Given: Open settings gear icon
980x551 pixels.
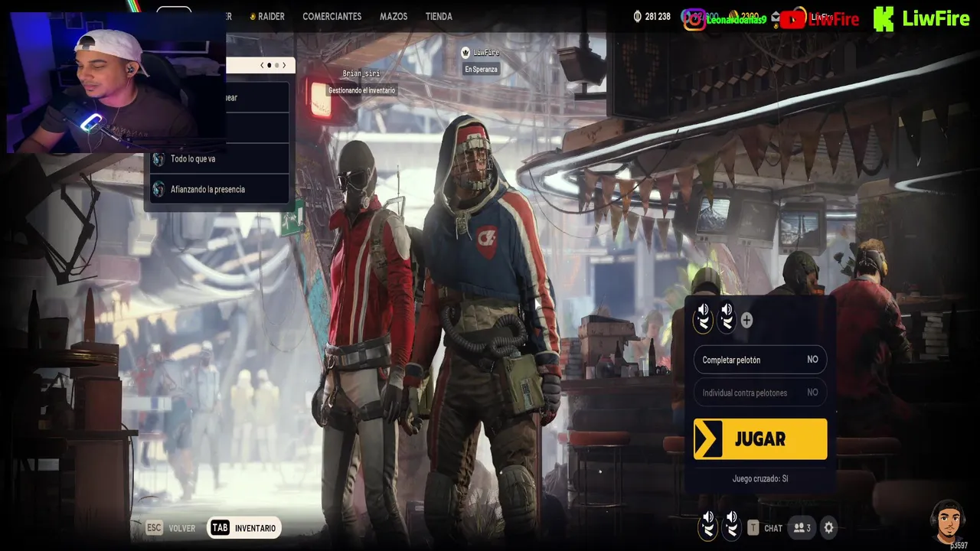Looking at the screenshot, I should point(828,527).
